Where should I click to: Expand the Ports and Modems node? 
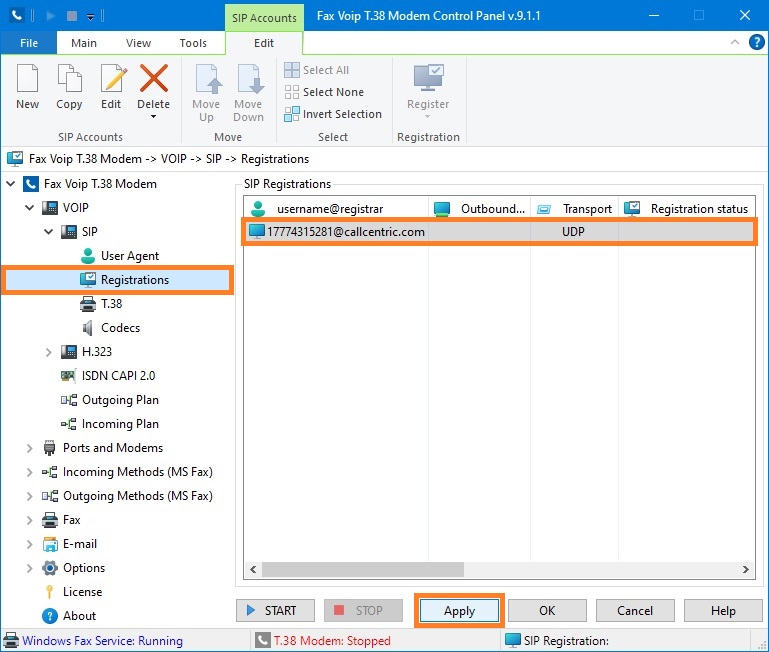pyautogui.click(x=29, y=448)
